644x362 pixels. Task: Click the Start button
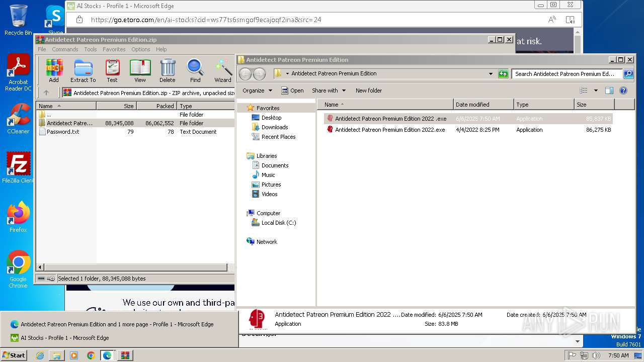pyautogui.click(x=14, y=355)
